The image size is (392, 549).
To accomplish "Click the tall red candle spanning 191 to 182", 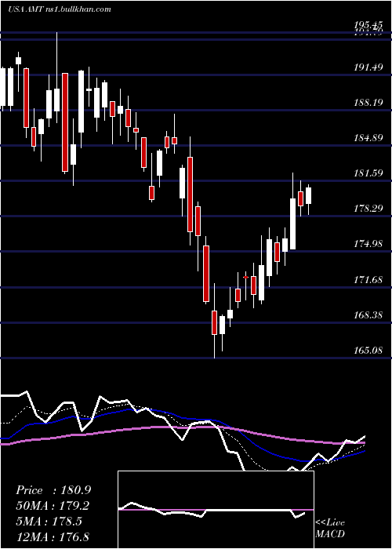I will 65,122.
